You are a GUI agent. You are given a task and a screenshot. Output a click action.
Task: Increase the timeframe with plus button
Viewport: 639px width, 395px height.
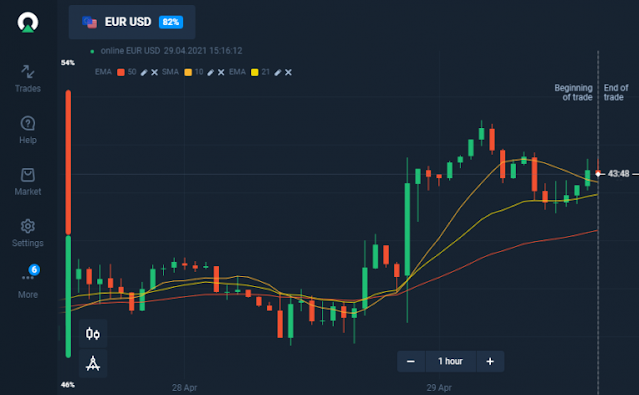point(490,362)
